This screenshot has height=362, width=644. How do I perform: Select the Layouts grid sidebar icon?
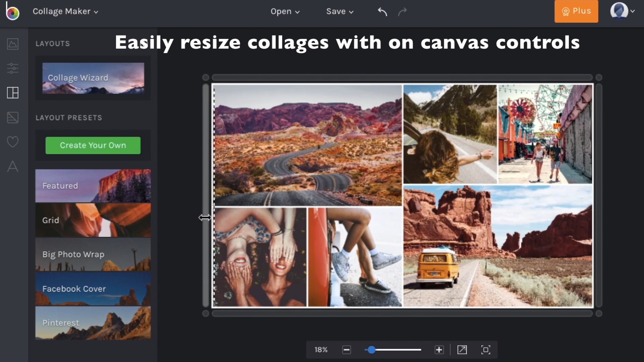click(13, 93)
